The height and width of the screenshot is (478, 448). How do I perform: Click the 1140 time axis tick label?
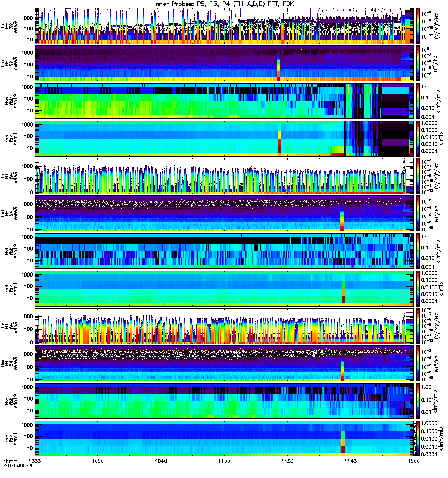click(x=351, y=461)
